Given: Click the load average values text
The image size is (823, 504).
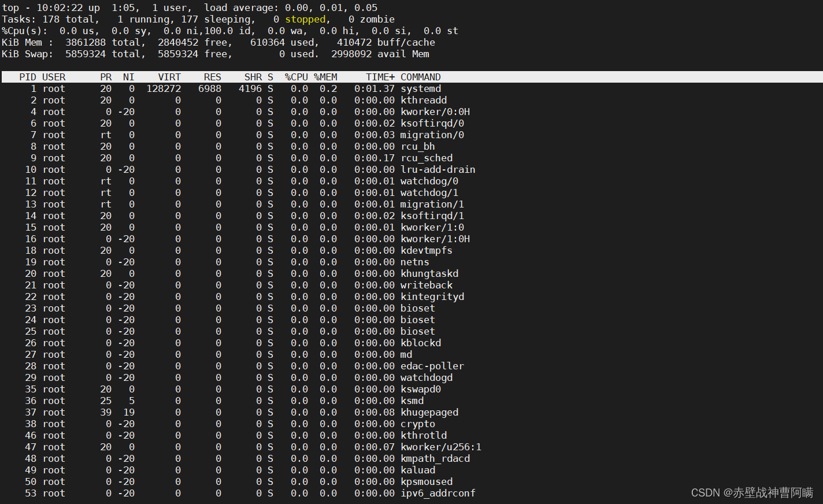Looking at the screenshot, I should tap(331, 8).
